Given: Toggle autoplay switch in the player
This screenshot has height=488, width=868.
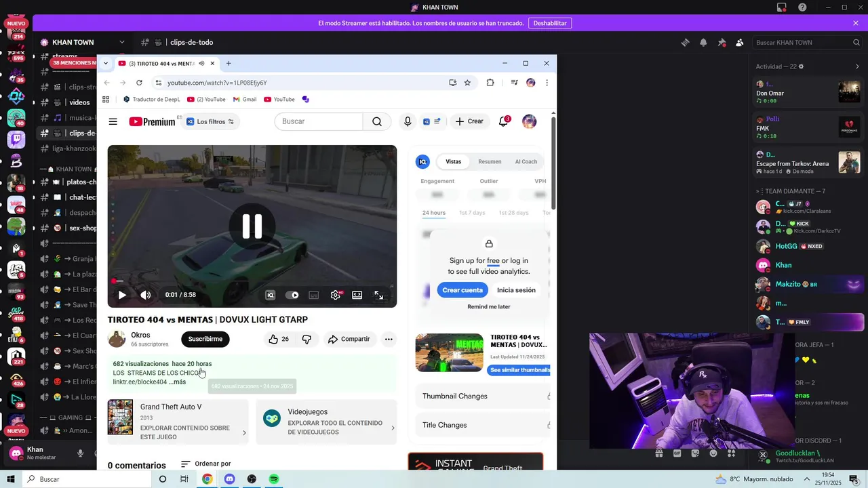Looking at the screenshot, I should click(292, 295).
